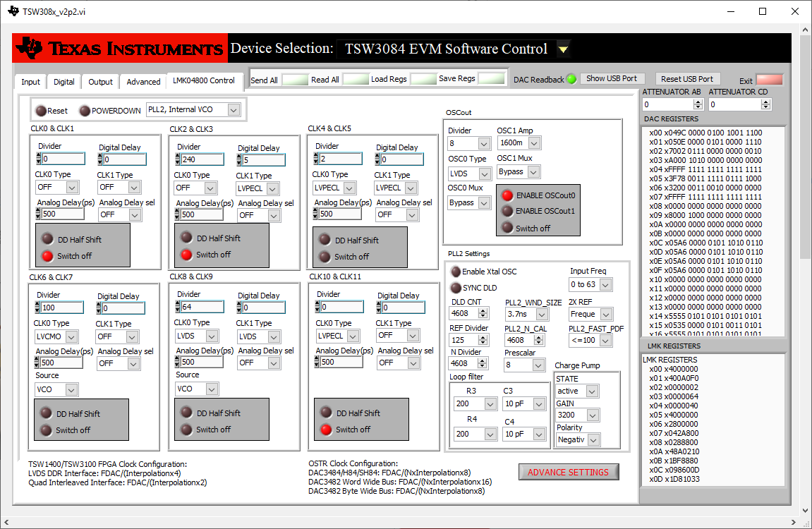The width and height of the screenshot is (812, 529).
Task: Open the 2X REF Freque dropdown
Action: pyautogui.click(x=606, y=314)
